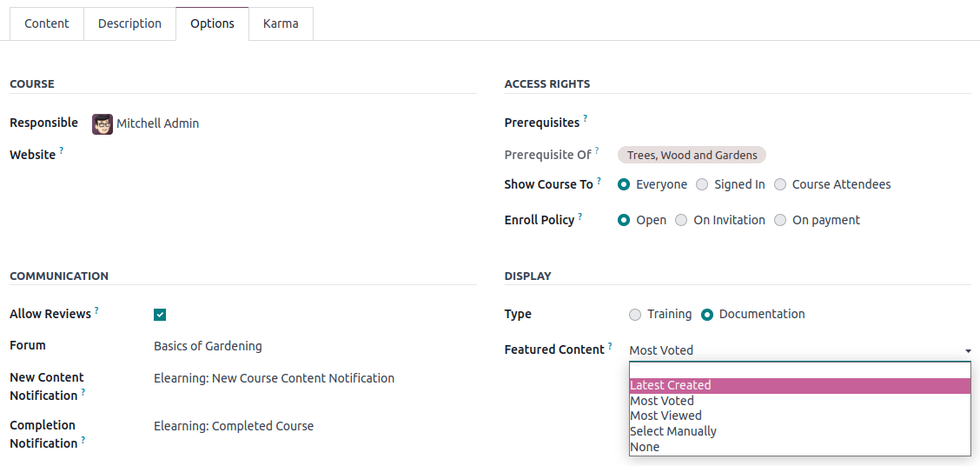
Task: Switch to the Content tab
Action: (x=47, y=23)
